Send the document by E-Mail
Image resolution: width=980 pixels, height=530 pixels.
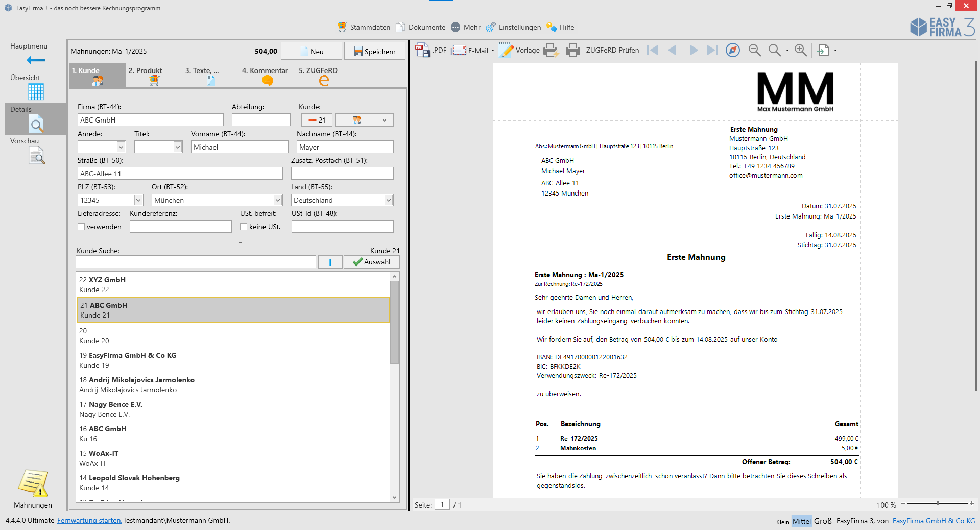[470, 50]
